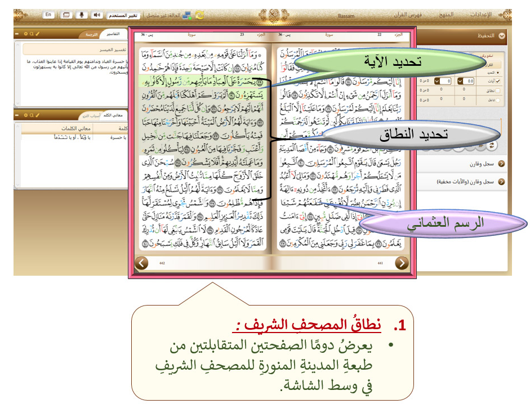Open the المنهج menu
The height and width of the screenshot is (413, 530).
446,15
